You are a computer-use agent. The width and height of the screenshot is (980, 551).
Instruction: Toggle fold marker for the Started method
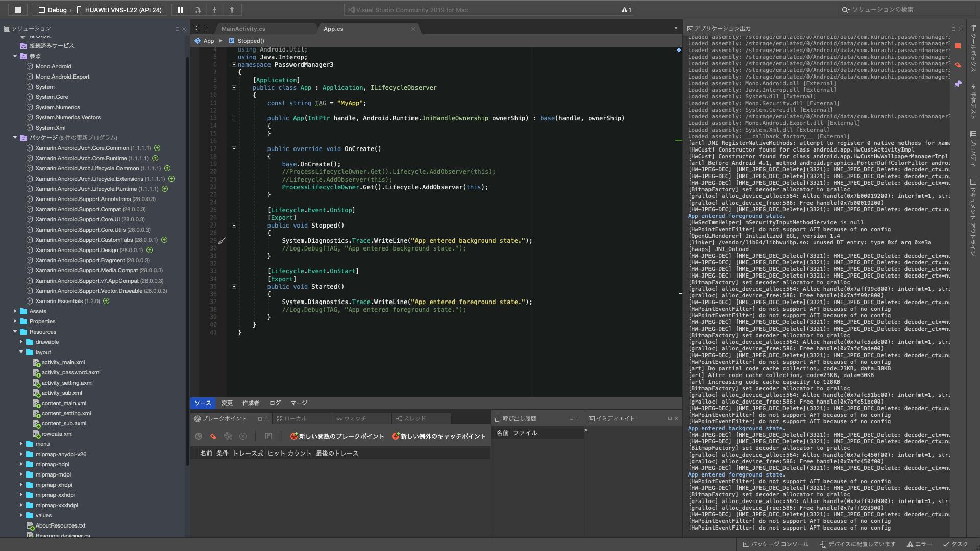click(x=234, y=287)
